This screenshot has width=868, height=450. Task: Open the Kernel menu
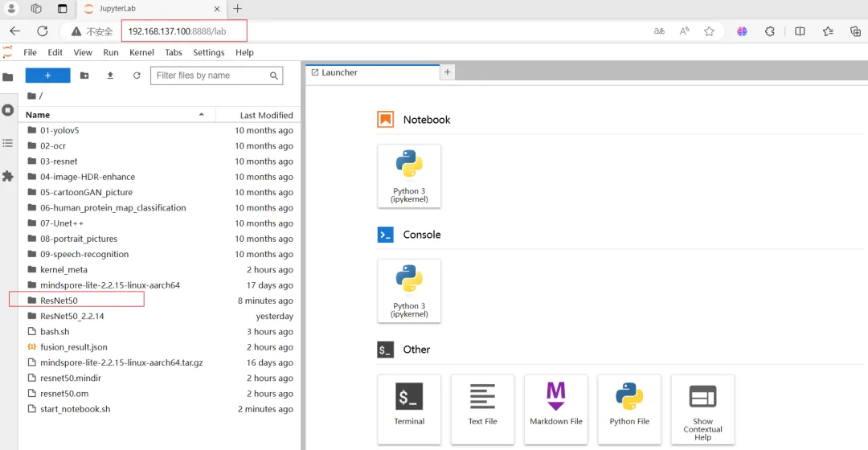point(141,52)
